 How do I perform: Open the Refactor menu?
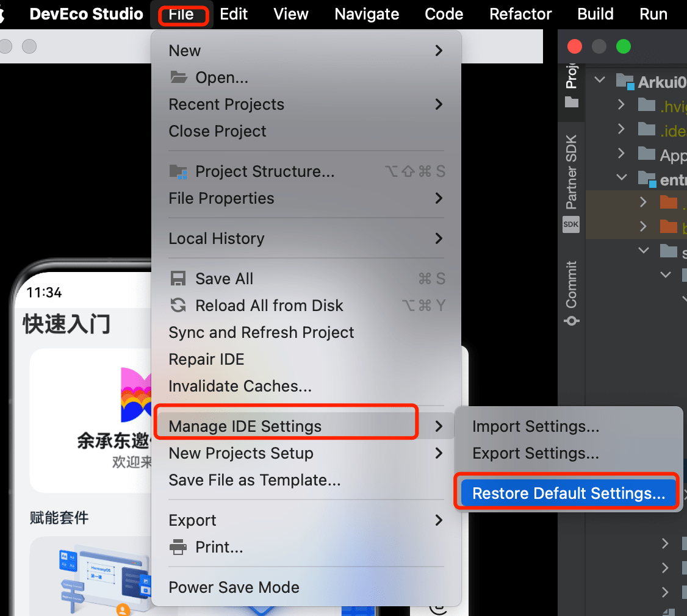pyautogui.click(x=520, y=14)
